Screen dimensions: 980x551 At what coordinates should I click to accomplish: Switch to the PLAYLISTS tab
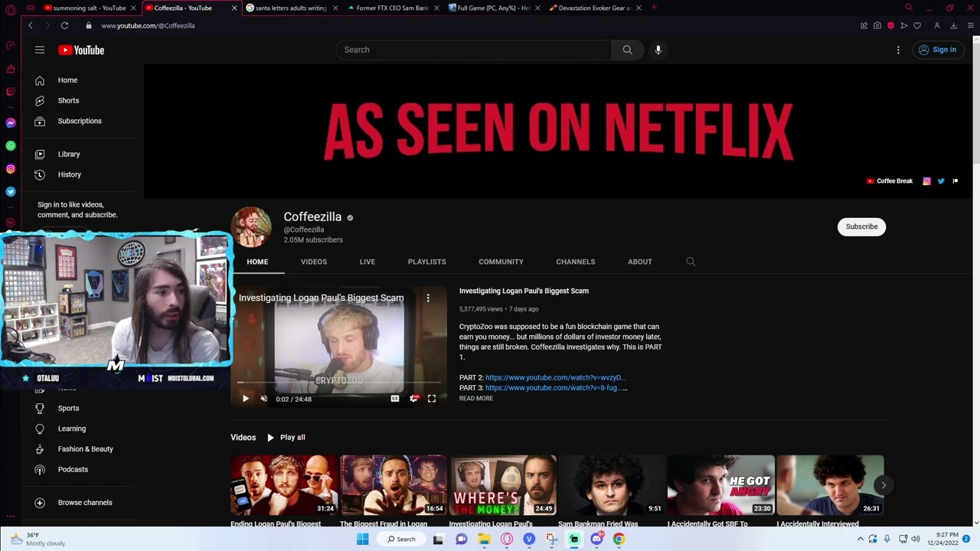coord(426,262)
